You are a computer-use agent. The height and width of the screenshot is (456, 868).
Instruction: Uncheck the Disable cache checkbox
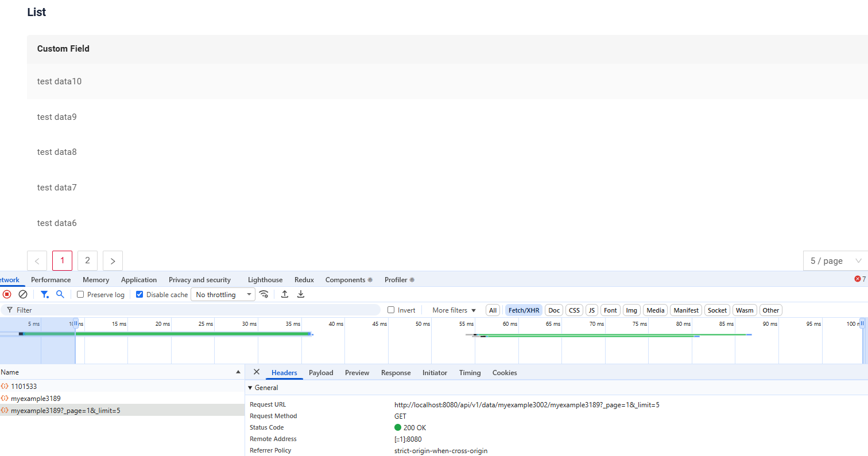[x=139, y=294]
